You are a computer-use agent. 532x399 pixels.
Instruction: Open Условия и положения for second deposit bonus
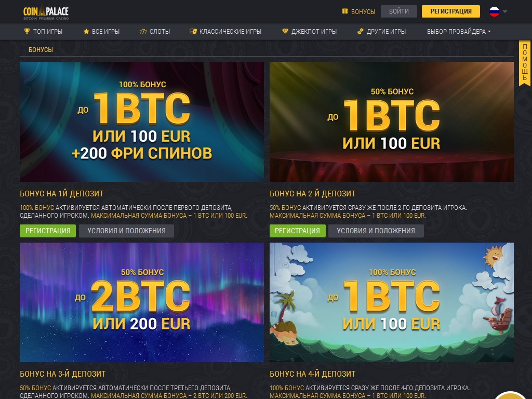376,231
